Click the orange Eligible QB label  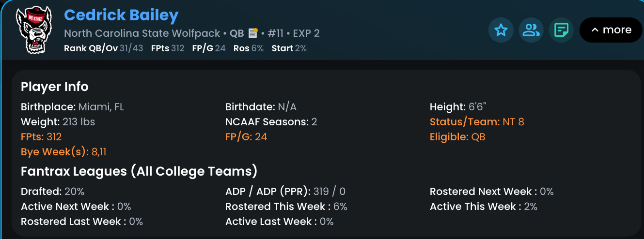pos(457,137)
